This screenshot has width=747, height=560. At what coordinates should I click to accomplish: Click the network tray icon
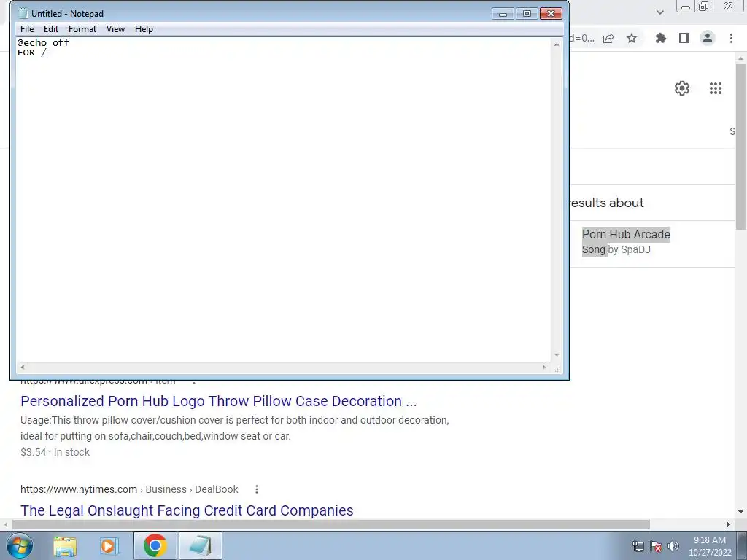pyautogui.click(x=638, y=546)
